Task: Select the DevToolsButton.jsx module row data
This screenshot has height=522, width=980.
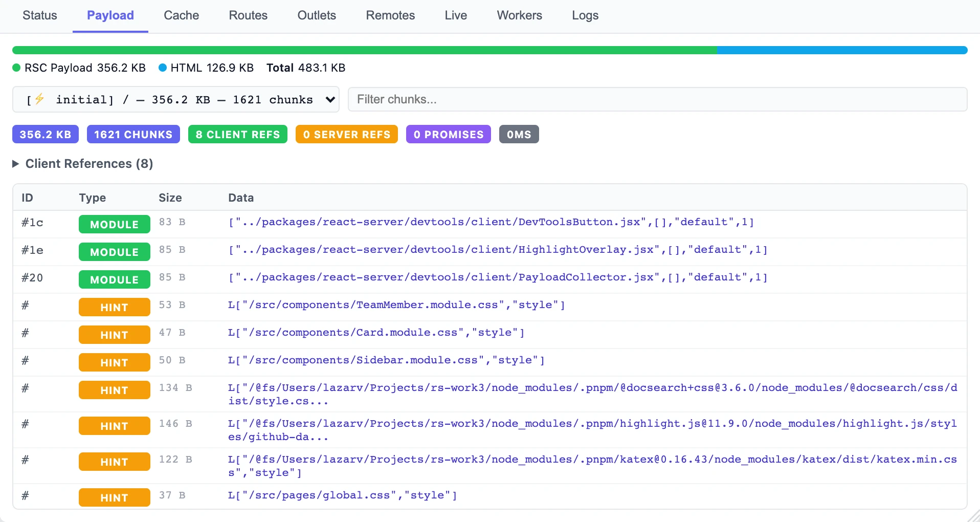Action: point(491,222)
